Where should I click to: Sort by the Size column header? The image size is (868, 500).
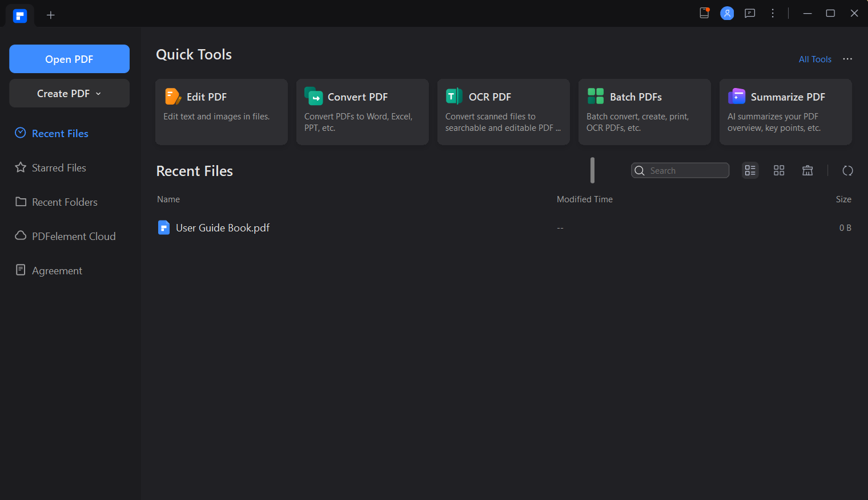[843, 199]
